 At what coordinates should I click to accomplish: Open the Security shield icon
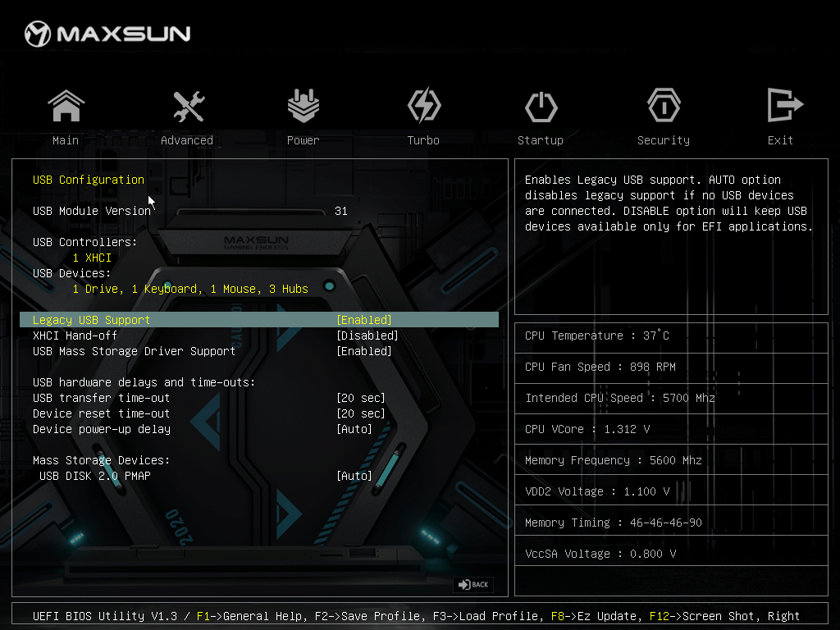coord(664,106)
